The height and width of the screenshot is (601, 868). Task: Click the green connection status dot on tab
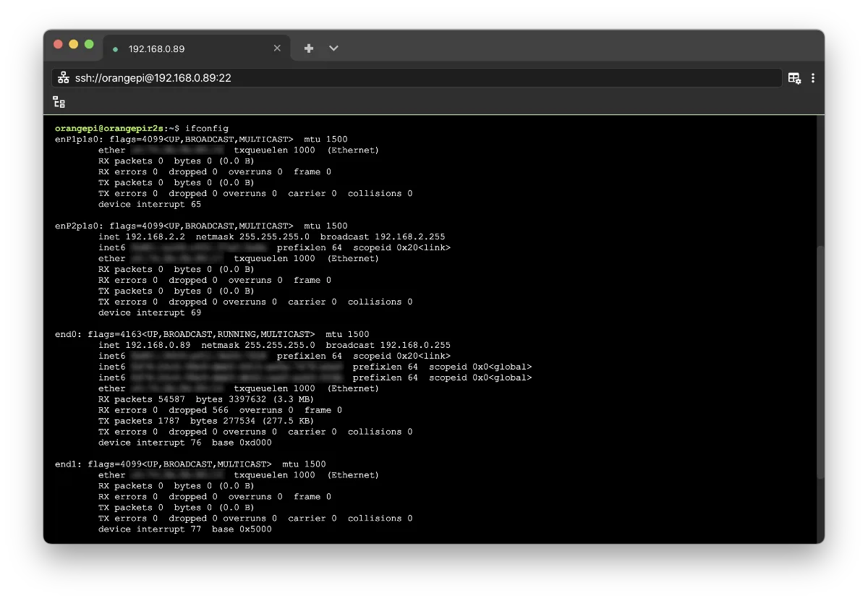[x=116, y=49]
